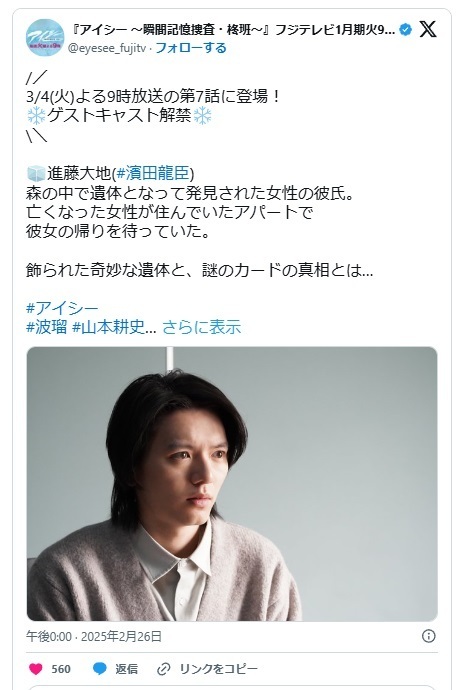The image size is (463, 690).
Task: Click the account profile avatar
Action: click(x=45, y=37)
